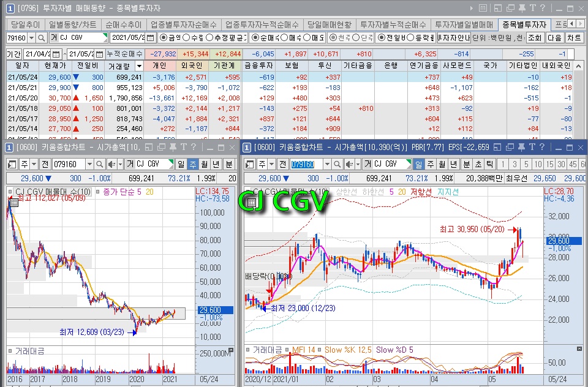Click search magnifier in right daily chart toolbar

click(337, 164)
